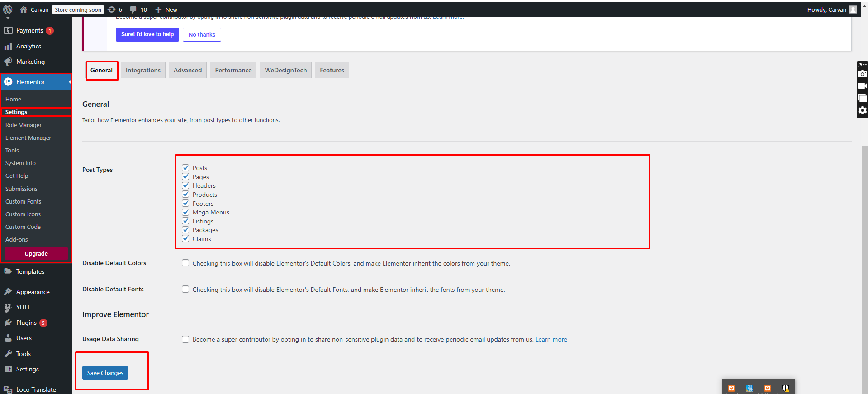Click the YITH menu icon
Viewport: 868px width, 394px height.
coord(8,307)
